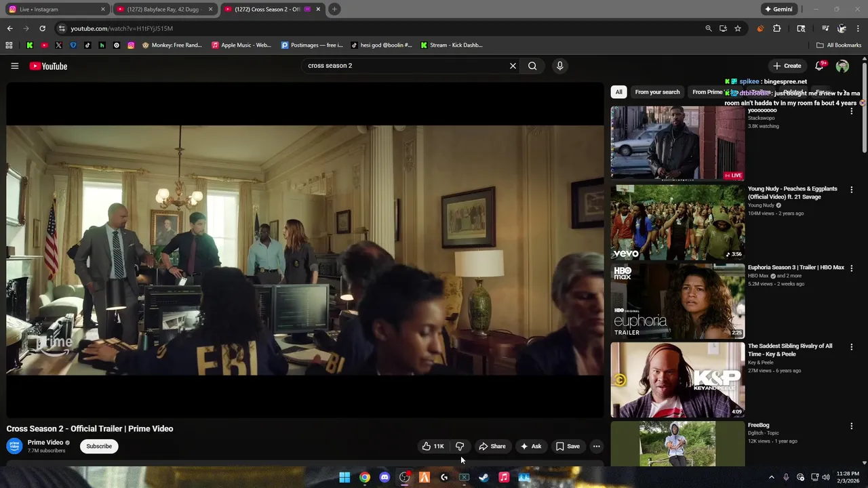Image resolution: width=868 pixels, height=488 pixels.
Task: Open the Prime Video channel name link
Action: pos(45,443)
